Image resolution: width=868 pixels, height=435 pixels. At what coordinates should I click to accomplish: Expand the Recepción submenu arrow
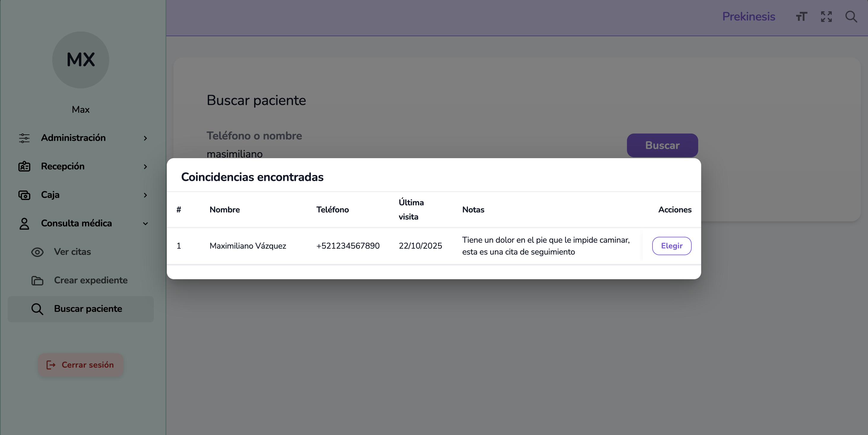pos(145,167)
